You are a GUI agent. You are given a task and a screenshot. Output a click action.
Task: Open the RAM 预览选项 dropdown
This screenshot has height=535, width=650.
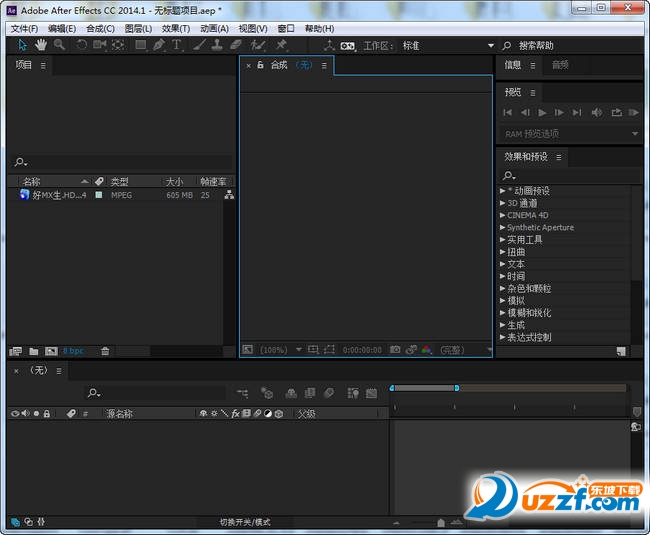tap(570, 134)
